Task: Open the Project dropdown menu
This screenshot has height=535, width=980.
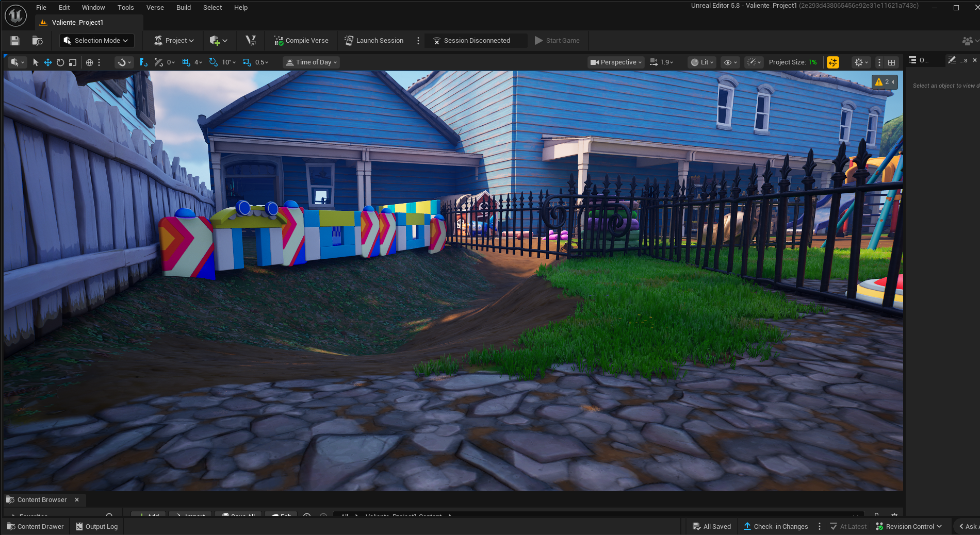Action: pyautogui.click(x=174, y=41)
